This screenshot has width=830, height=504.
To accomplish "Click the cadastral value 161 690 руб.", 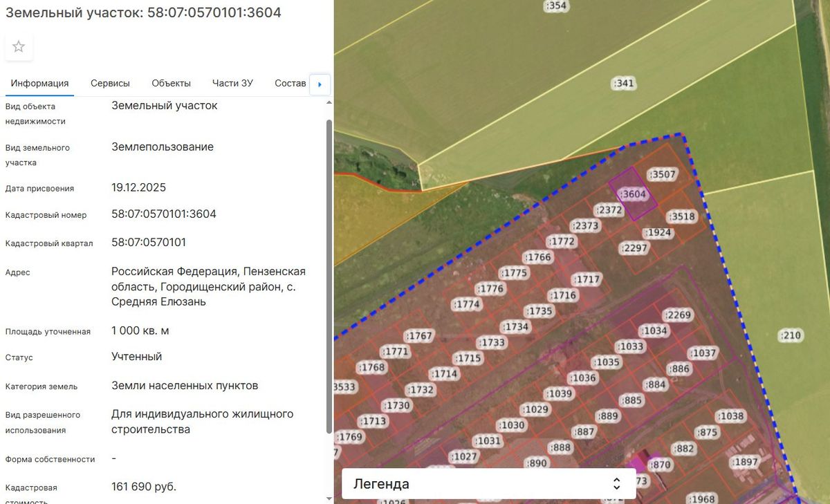I will 144,487.
